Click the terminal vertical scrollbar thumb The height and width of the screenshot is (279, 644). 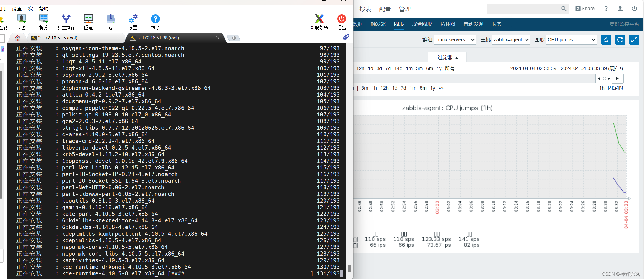tap(349, 268)
